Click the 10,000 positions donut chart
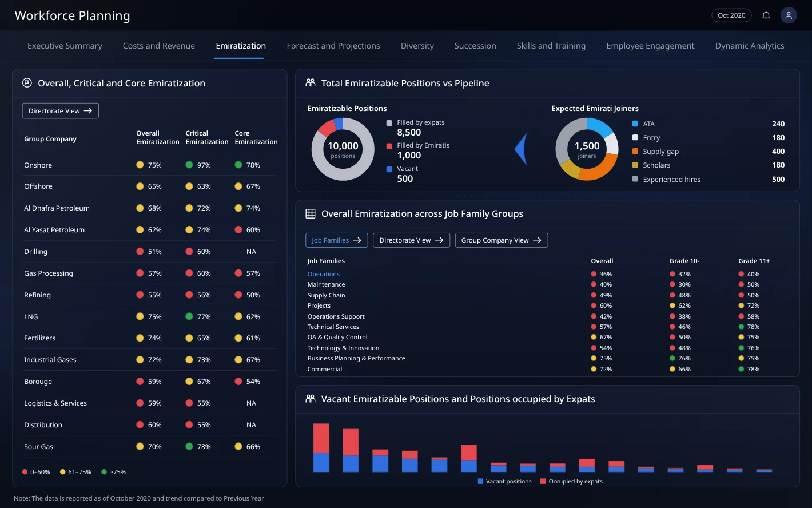The image size is (812, 508). 343,149
